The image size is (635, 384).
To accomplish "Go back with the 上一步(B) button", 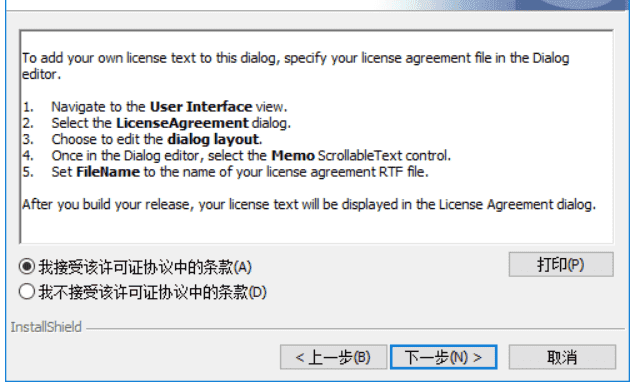I will click(x=333, y=357).
